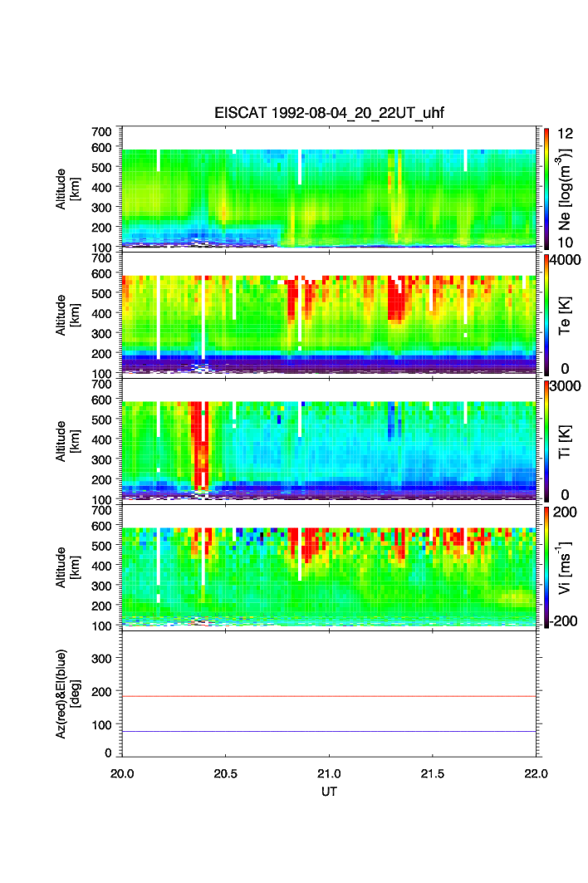588x883 pixels.
Task: Click the 20.5 tick on UT axis
Action: [225, 773]
